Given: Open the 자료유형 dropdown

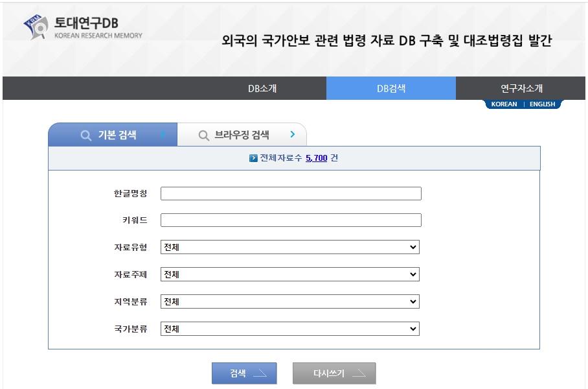Looking at the screenshot, I should (289, 247).
